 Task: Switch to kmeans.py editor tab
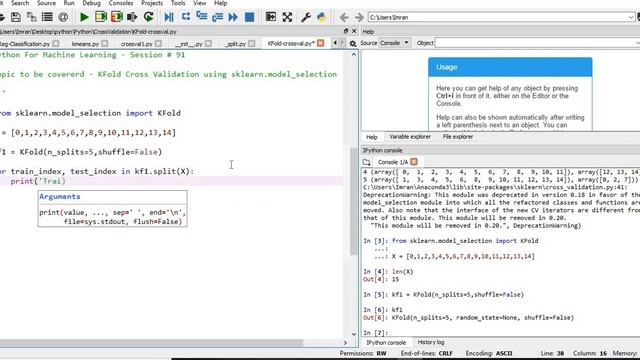click(85, 44)
